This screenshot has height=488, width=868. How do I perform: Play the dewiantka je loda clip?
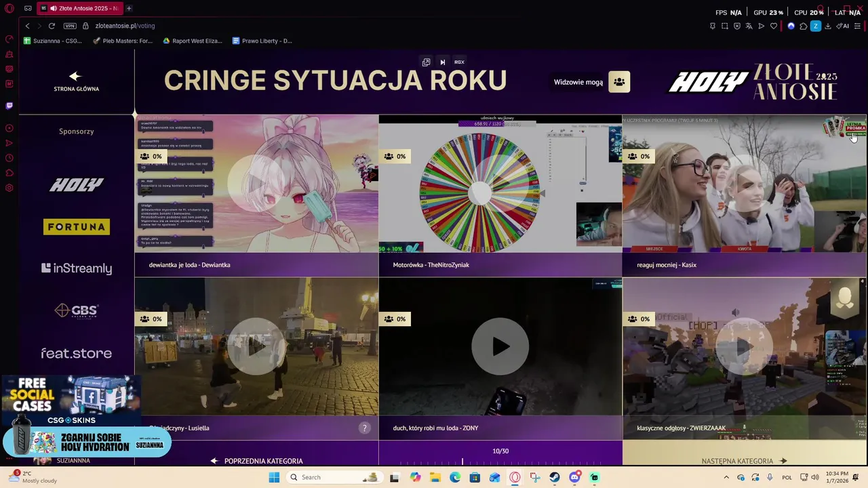256,184
